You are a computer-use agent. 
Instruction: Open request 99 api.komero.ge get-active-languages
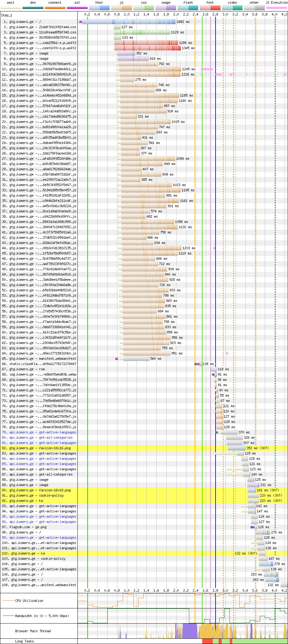(x=39, y=538)
